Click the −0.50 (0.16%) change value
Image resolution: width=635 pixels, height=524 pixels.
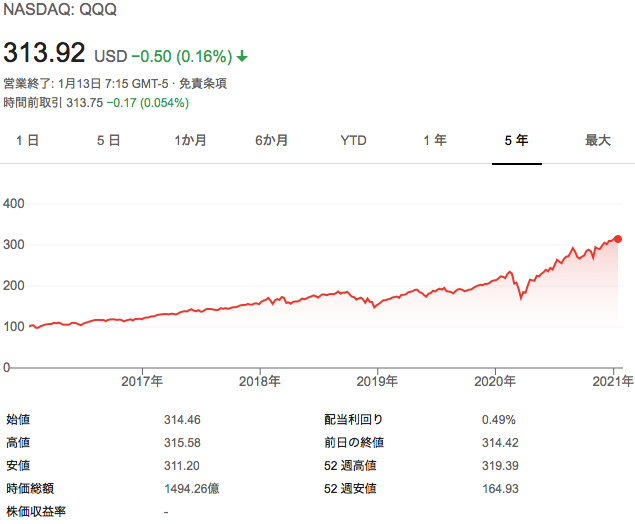[182, 56]
